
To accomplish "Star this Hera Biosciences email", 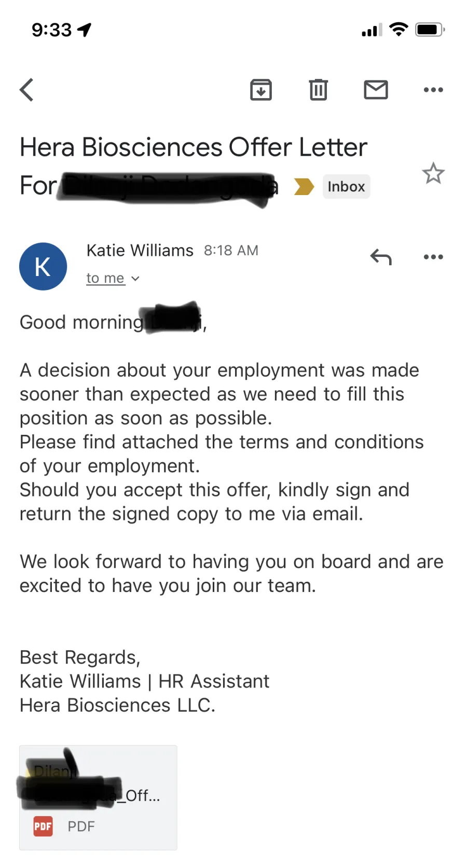I will click(x=433, y=173).
